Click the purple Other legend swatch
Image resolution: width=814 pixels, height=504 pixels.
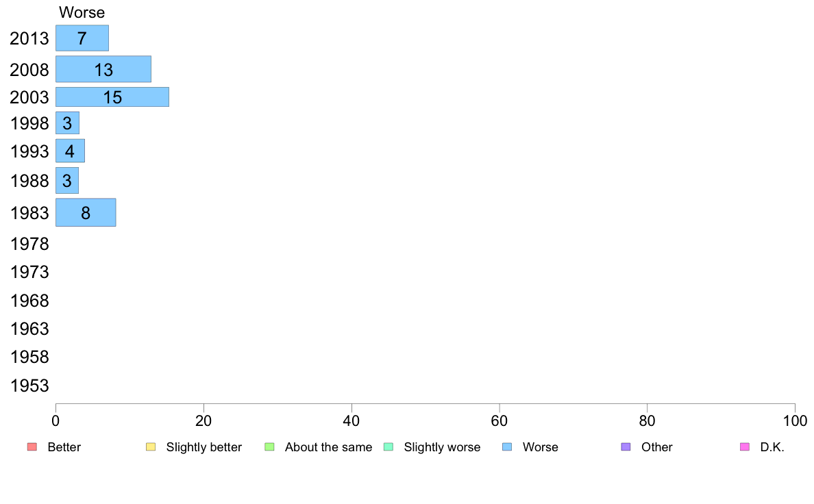point(626,447)
